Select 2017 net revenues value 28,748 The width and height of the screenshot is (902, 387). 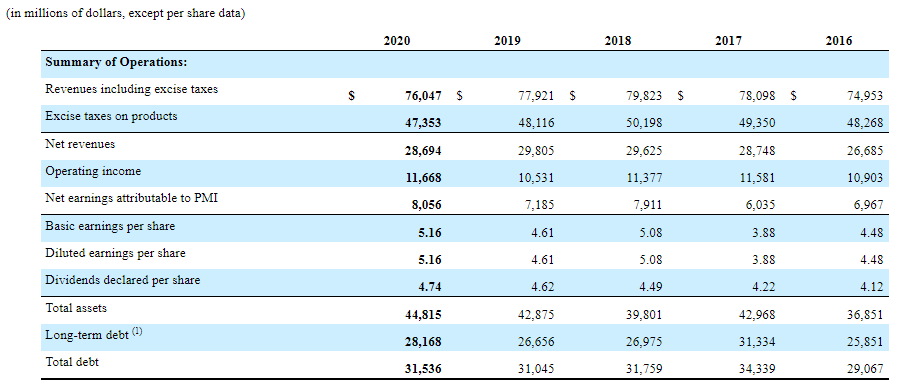click(756, 151)
